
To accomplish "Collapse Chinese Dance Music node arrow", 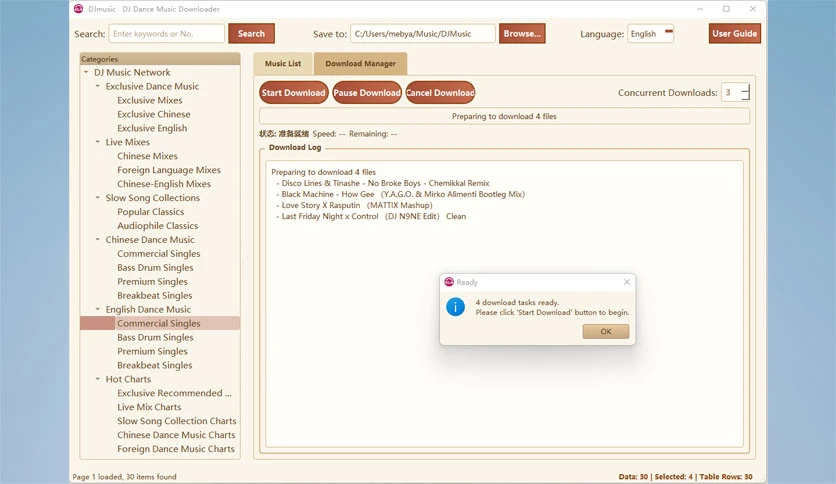I will pyautogui.click(x=98, y=239).
